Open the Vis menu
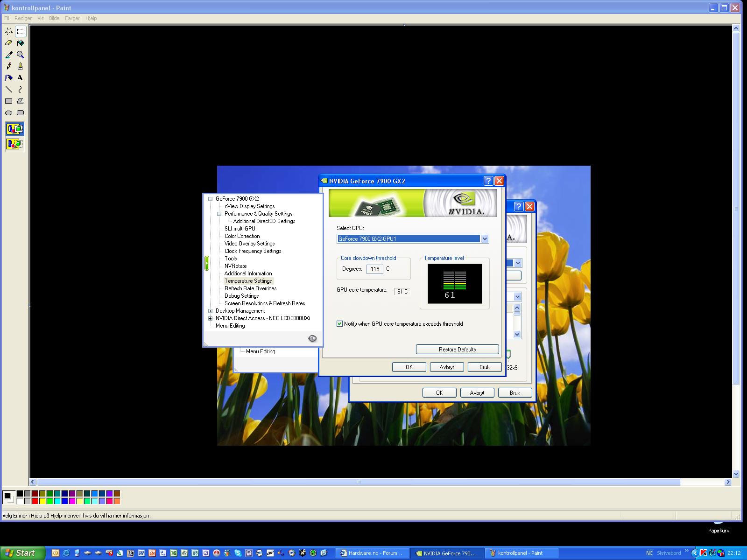747x560 pixels. pyautogui.click(x=41, y=18)
